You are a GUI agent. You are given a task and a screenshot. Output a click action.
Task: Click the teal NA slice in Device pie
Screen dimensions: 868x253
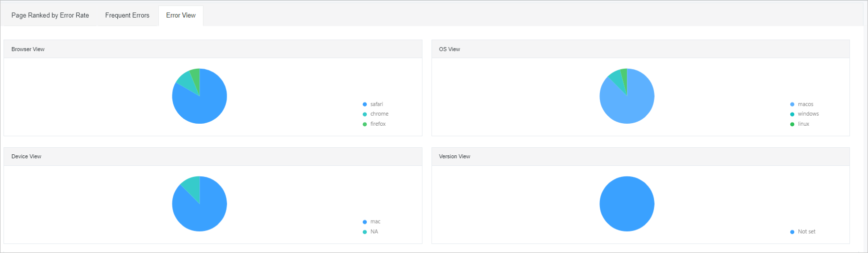tap(193, 186)
